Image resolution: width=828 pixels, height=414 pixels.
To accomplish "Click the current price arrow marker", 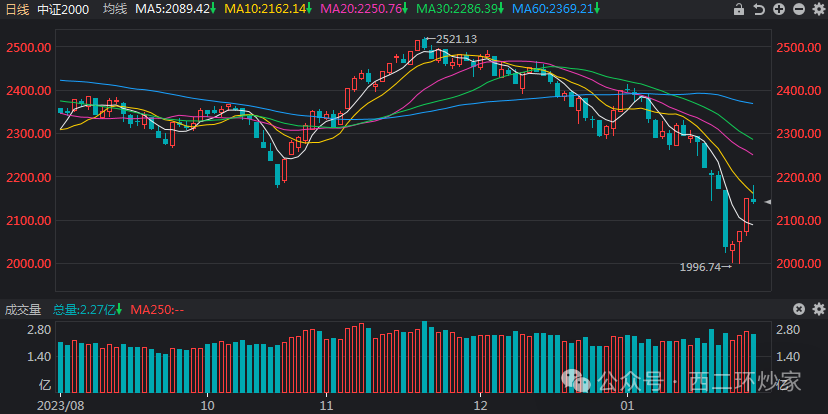I will [768, 202].
